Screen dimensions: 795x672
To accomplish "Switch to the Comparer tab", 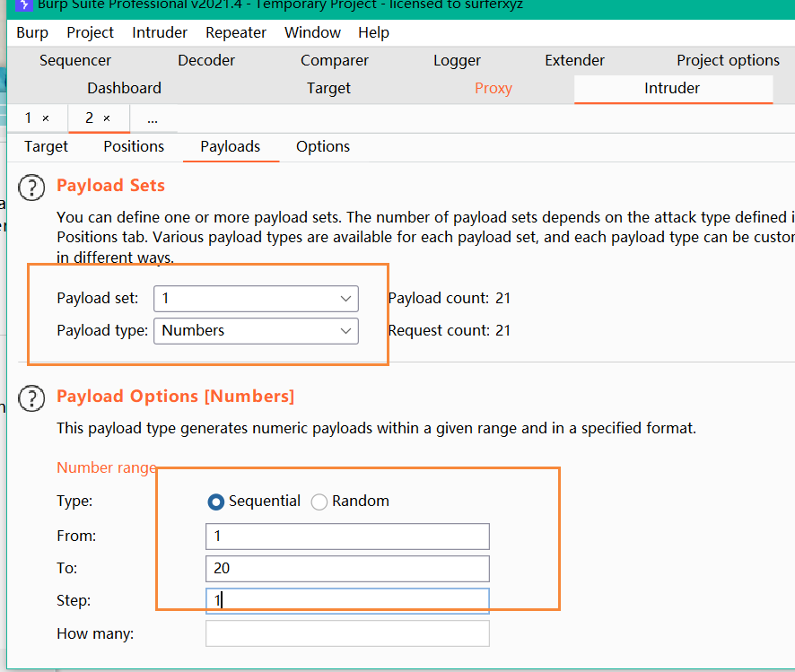I will (x=335, y=60).
